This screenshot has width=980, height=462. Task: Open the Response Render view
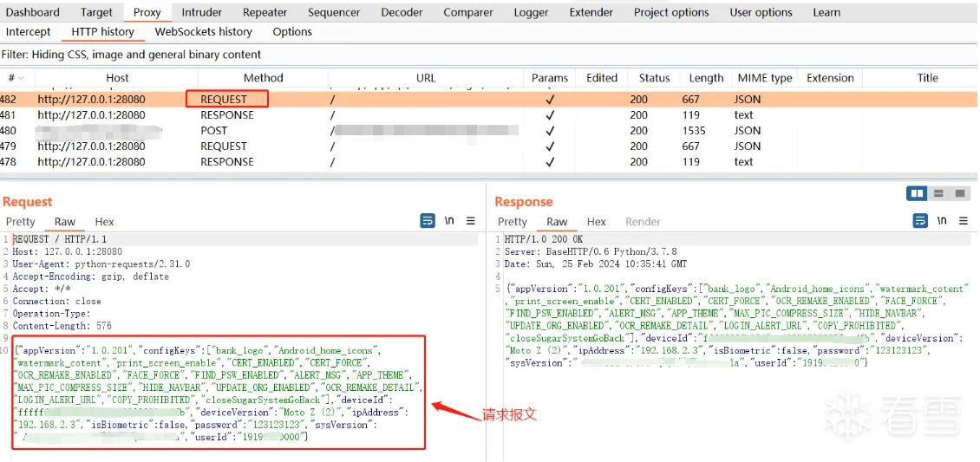(x=644, y=222)
